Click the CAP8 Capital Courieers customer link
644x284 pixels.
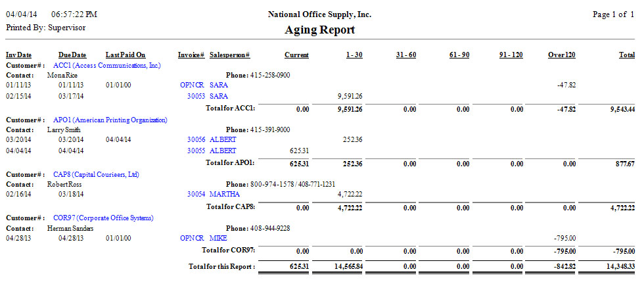[96, 175]
